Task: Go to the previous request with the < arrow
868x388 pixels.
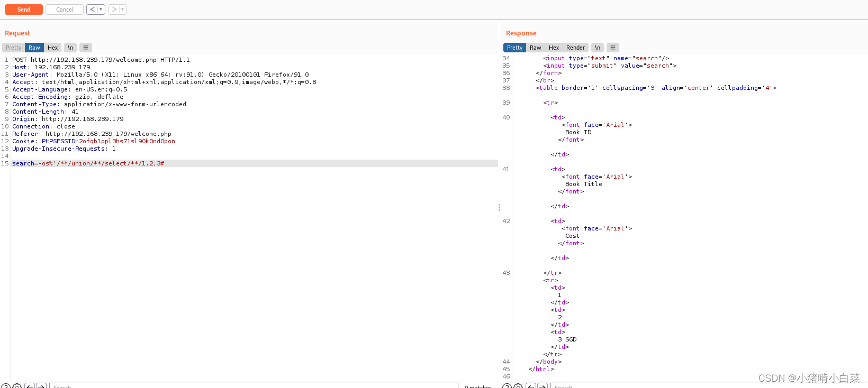Action: 92,10
